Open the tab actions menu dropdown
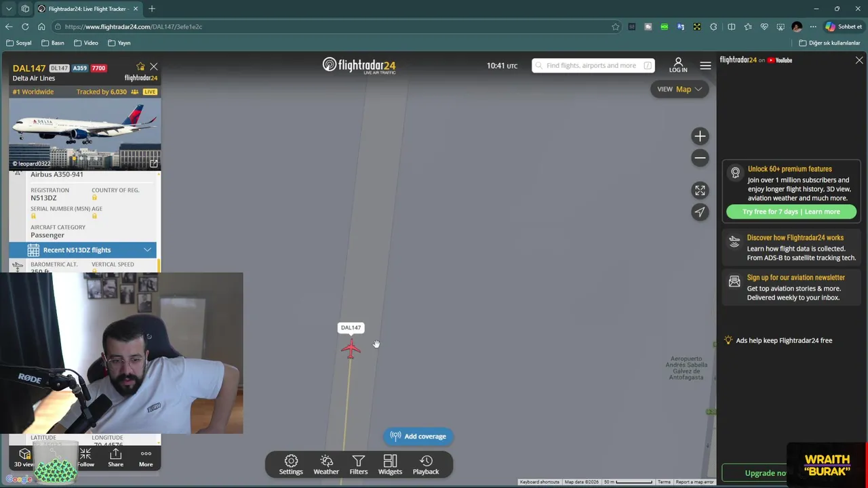 [x=9, y=9]
